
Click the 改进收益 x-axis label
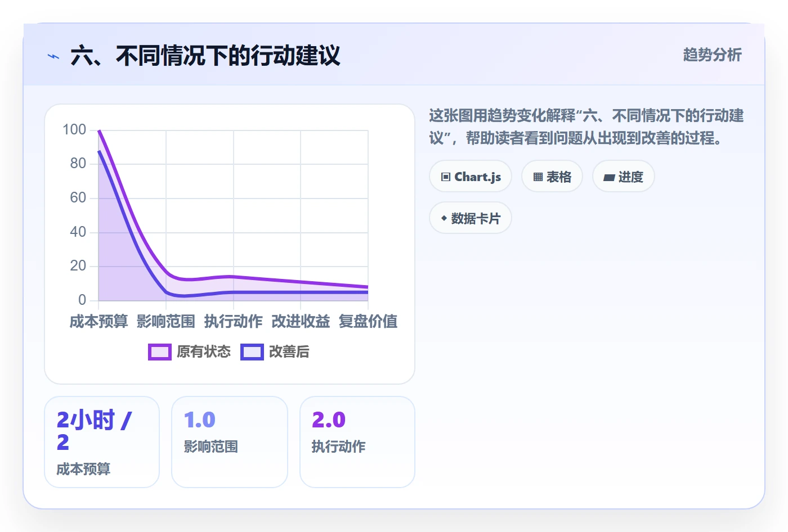[301, 322]
